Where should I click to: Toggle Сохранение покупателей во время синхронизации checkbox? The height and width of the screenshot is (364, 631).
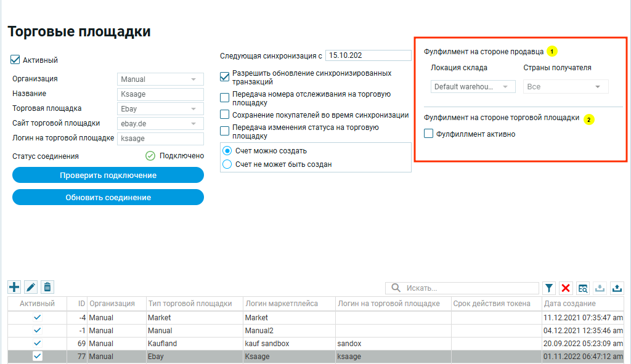tap(225, 115)
